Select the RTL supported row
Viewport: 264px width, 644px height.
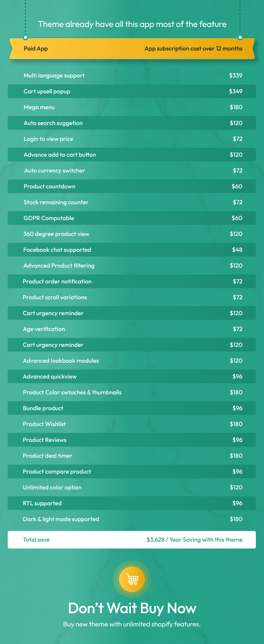click(132, 503)
